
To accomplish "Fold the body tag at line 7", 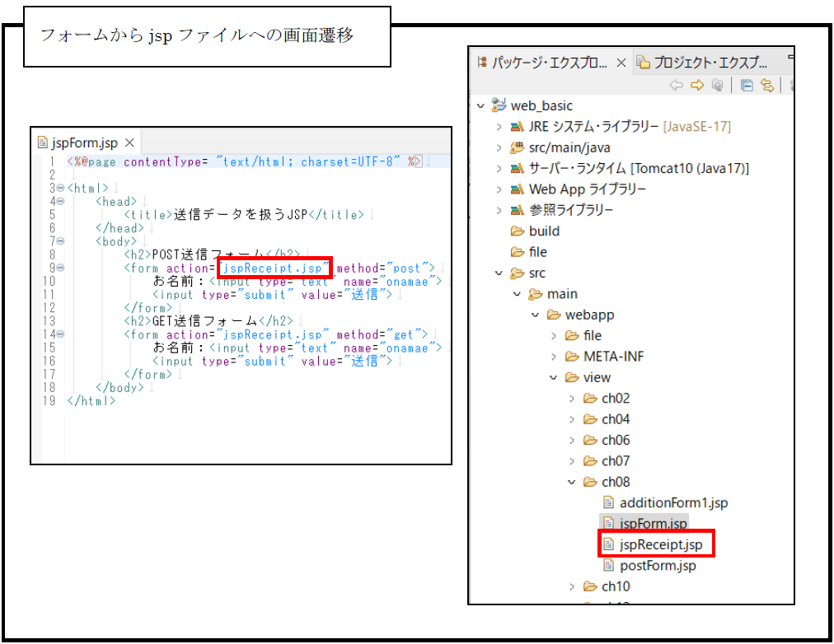I will 62,241.
